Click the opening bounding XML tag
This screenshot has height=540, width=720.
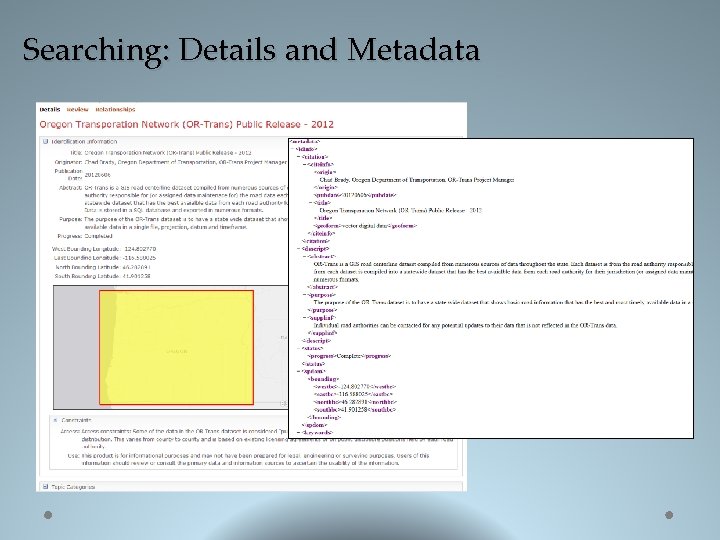tap(323, 379)
